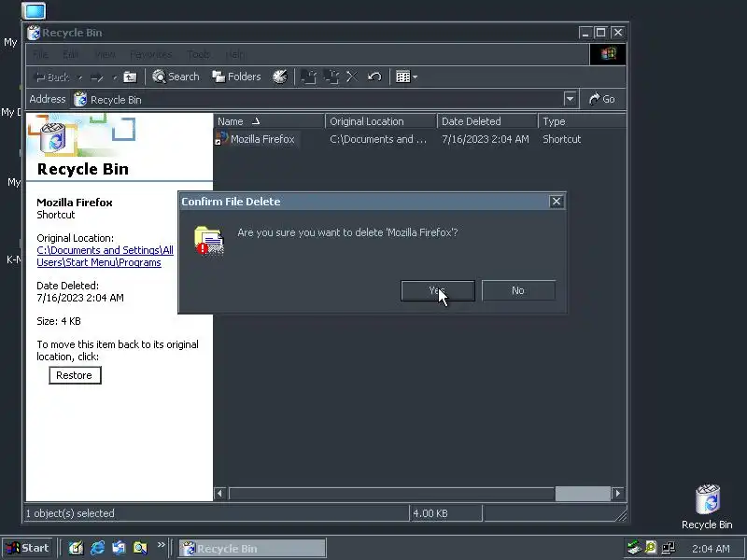
Task: Click the Windows logo throbber icon
Action: [608, 54]
